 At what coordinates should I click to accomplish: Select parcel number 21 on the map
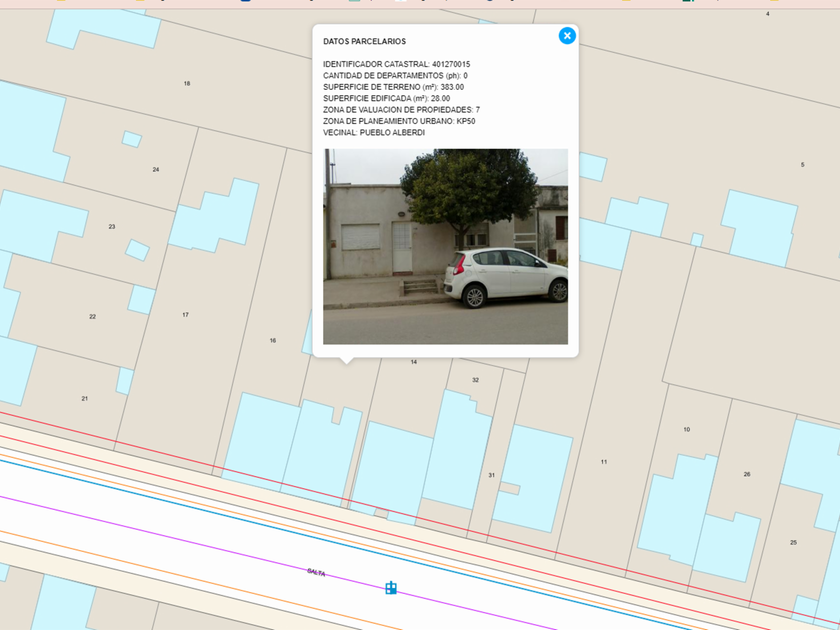pos(85,399)
